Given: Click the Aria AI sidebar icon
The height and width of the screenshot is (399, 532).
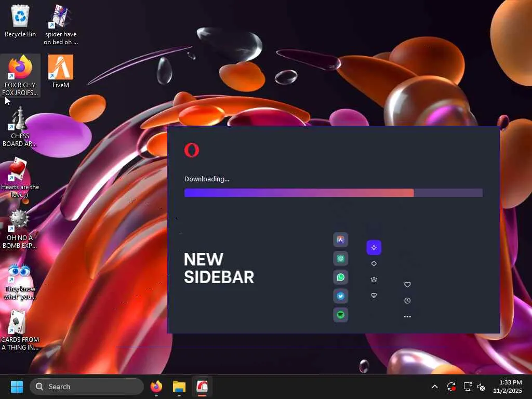Looking at the screenshot, I should coord(340,240).
